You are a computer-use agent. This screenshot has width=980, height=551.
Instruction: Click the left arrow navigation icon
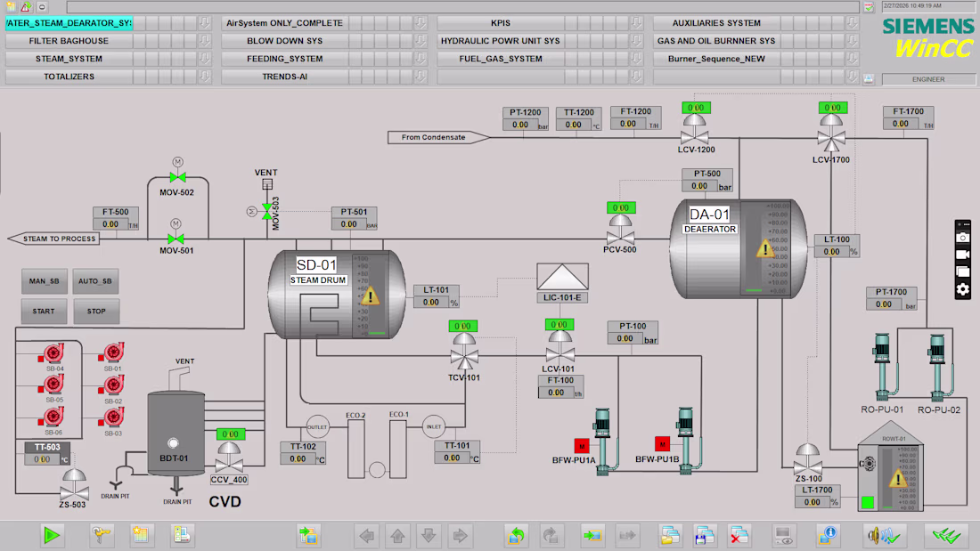point(367,535)
